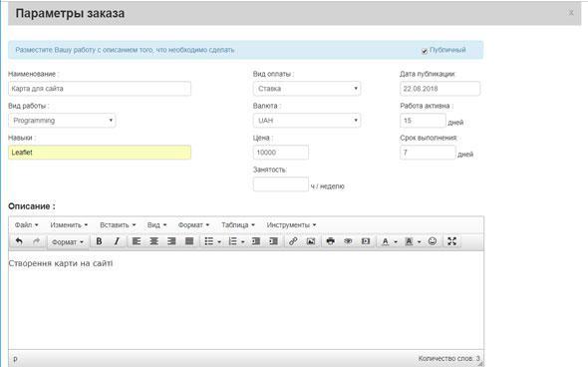Screen dimensions: 588x367
Task: Click the Срок выполнения days field
Action: [428, 153]
